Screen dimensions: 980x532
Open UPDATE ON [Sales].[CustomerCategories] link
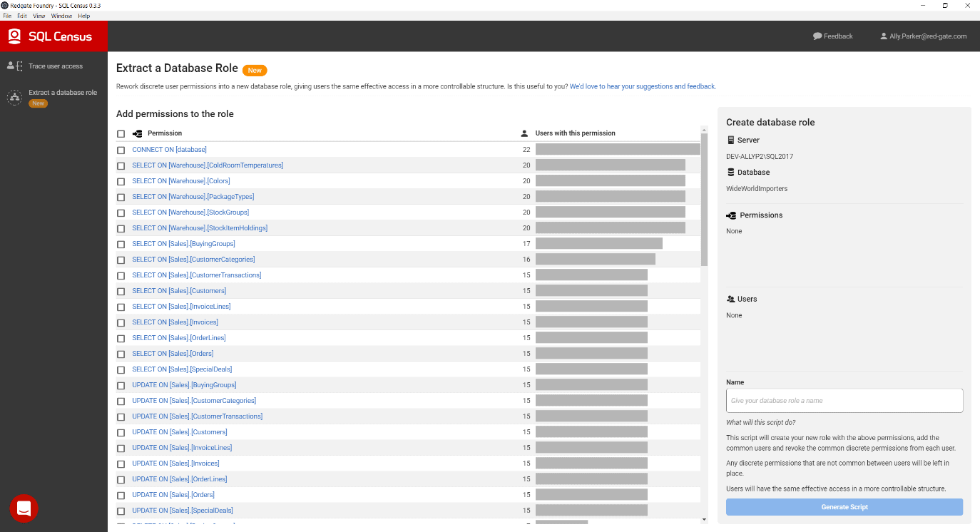pyautogui.click(x=194, y=401)
